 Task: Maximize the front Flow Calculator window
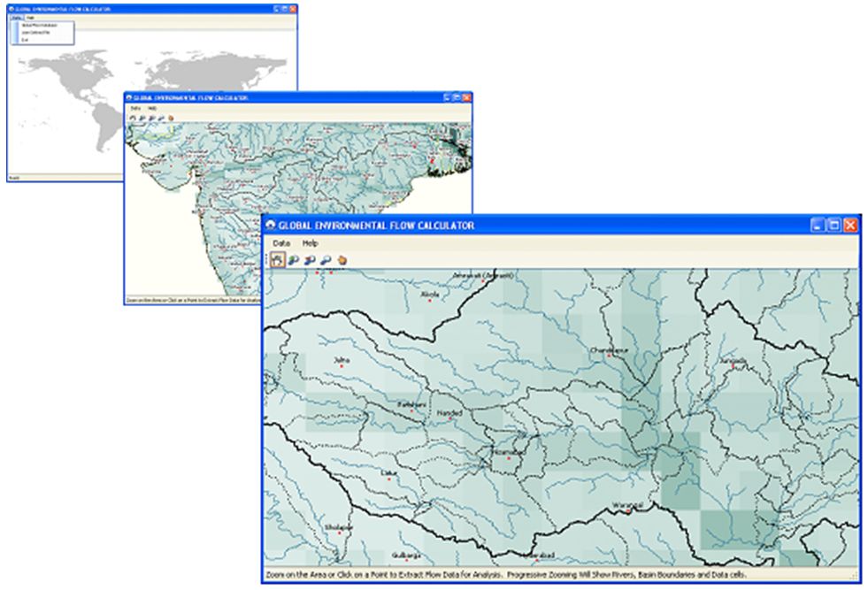pos(834,226)
